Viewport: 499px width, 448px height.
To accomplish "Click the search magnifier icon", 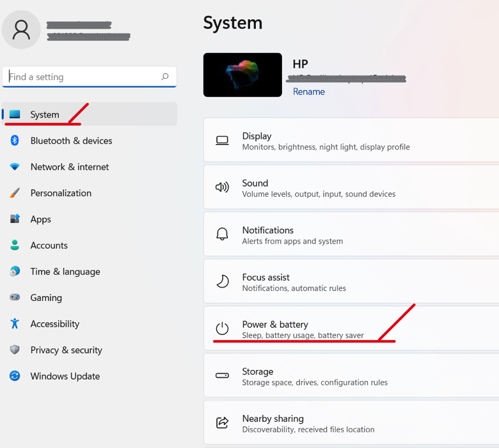I will click(165, 76).
